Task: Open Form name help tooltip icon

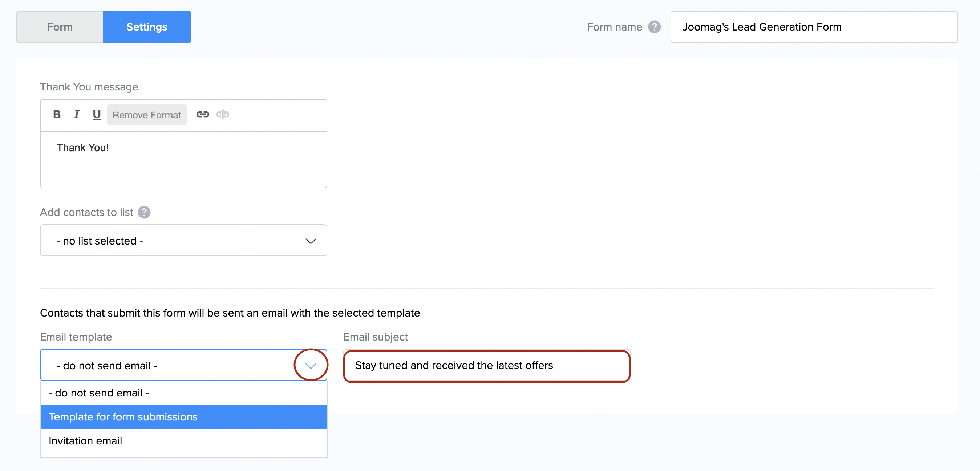Action: [x=654, y=27]
